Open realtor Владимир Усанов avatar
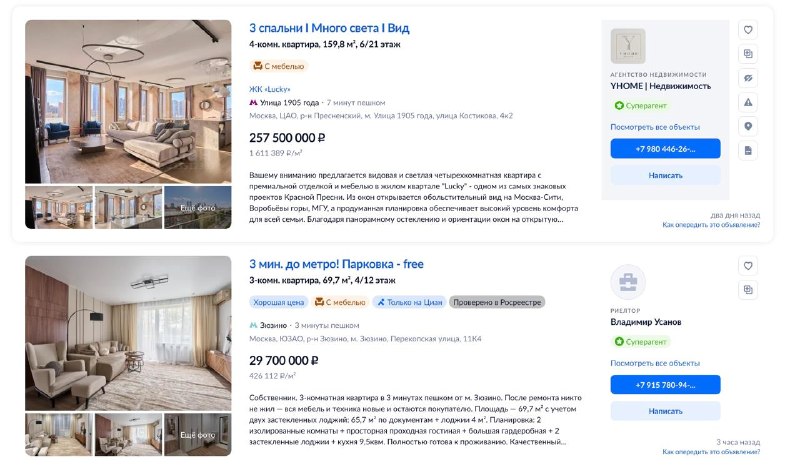 [x=628, y=282]
